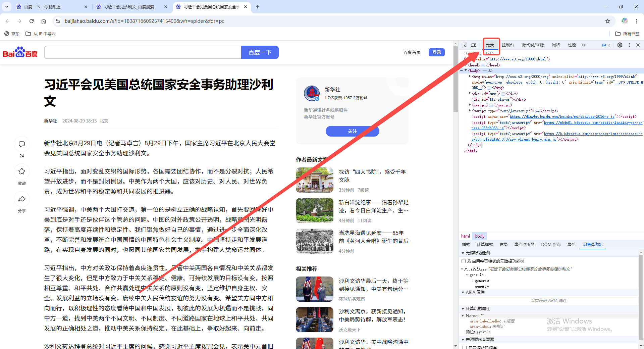Viewport: 644px width, 349px height.
Task: Open the browser home page
Action: pos(44,21)
